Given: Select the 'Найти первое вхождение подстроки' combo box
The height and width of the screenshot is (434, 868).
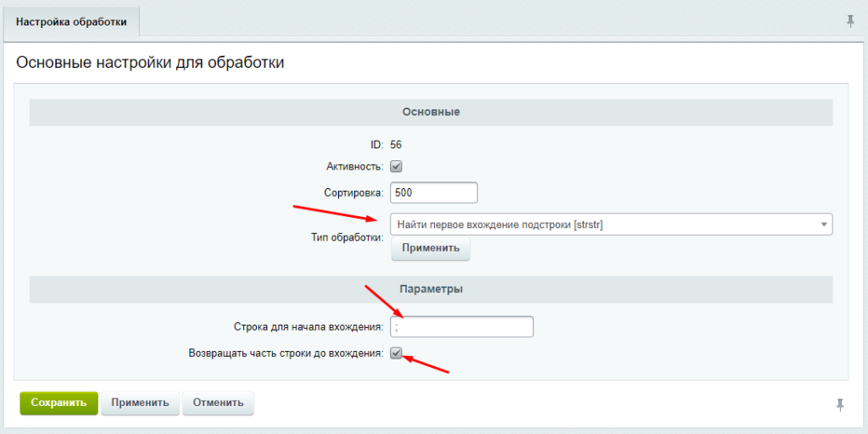Looking at the screenshot, I should (x=611, y=224).
